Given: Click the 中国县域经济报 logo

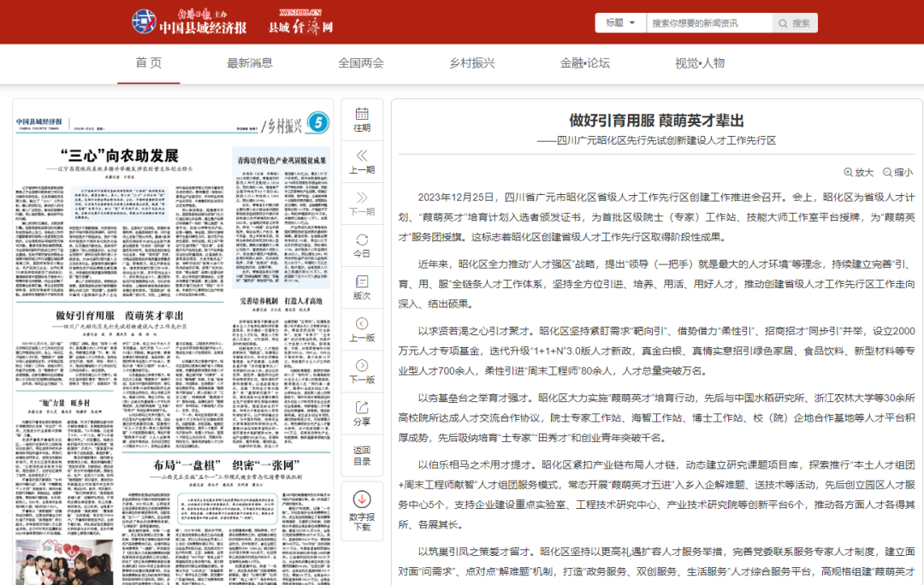Looking at the screenshot, I should point(189,21).
